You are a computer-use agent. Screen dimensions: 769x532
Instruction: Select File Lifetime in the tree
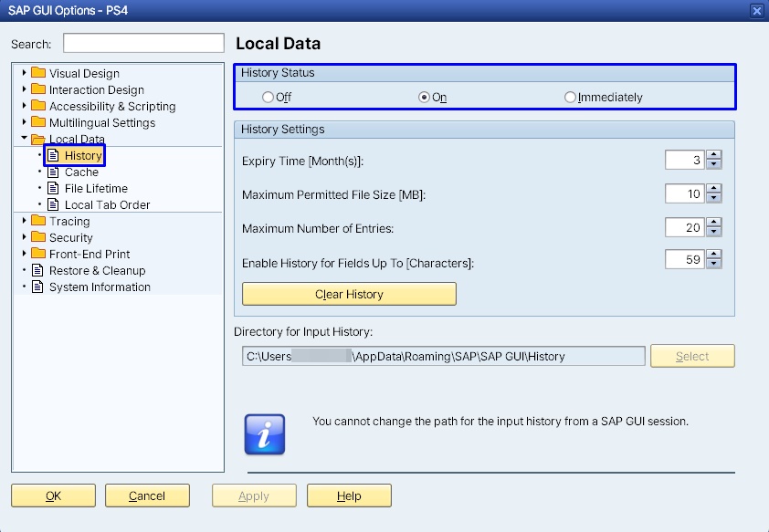click(x=96, y=189)
